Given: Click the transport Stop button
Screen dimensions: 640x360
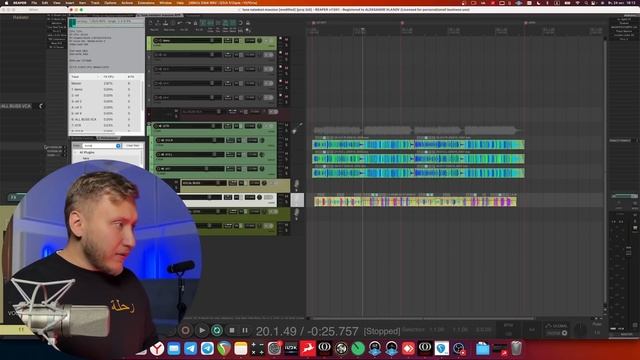Looking at the screenshot, I should [x=231, y=330].
